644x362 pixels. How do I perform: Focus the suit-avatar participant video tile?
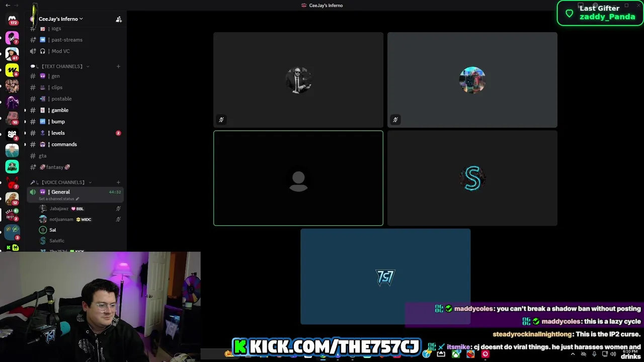point(298,79)
